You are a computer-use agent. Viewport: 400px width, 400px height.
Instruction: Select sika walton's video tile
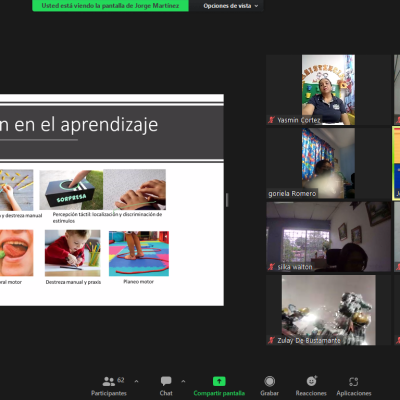pyautogui.click(x=328, y=237)
